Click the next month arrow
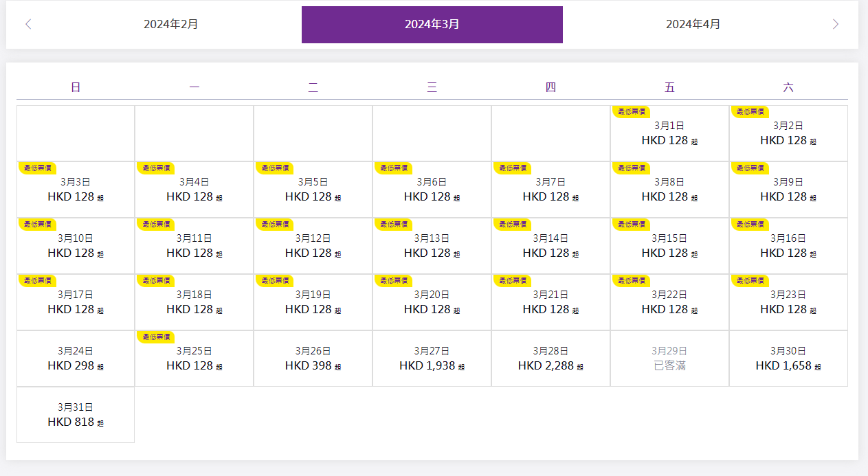This screenshot has height=476, width=868. [835, 25]
